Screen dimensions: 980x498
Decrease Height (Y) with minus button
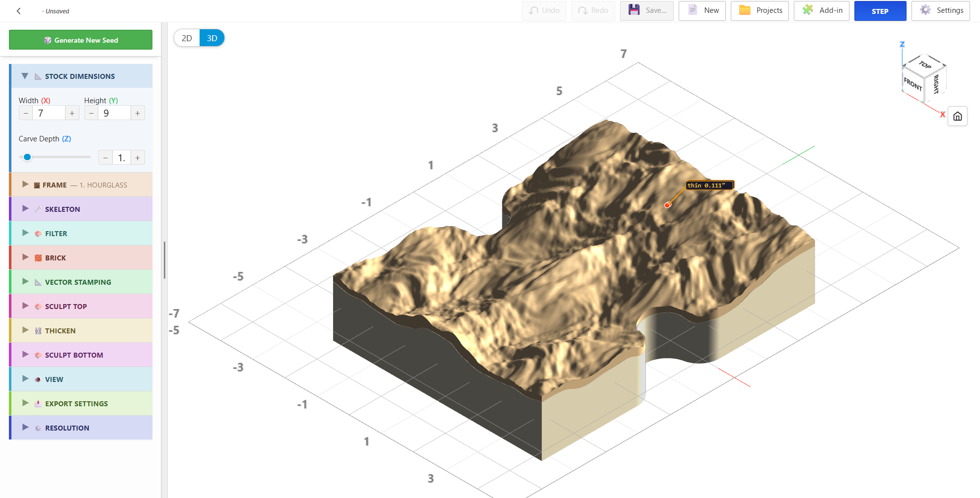91,113
